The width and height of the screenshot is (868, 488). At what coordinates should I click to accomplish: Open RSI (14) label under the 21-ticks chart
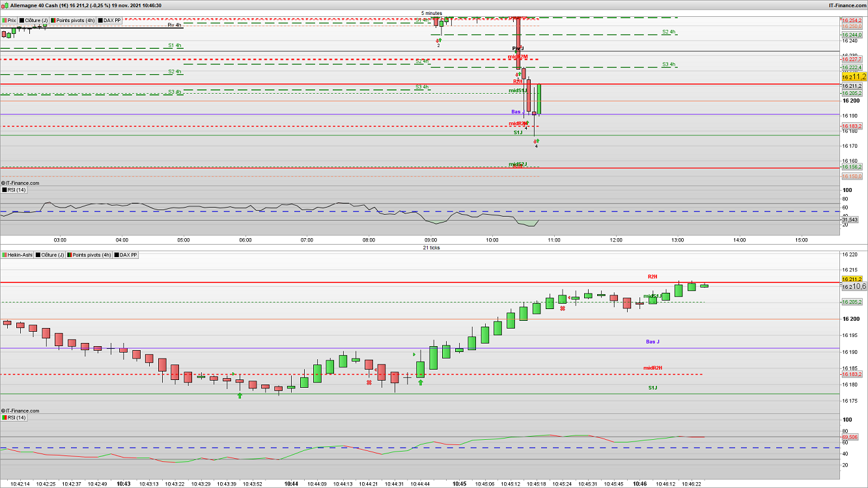point(14,417)
